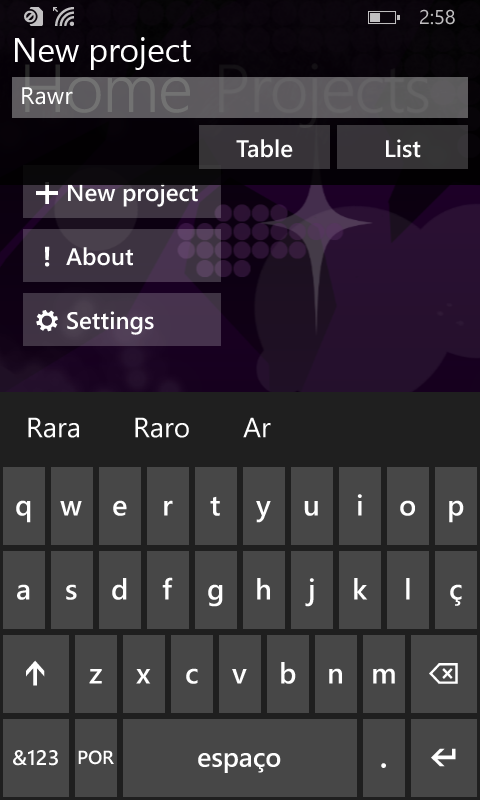
Task: Tap the battery indicator in status bar
Action: pyautogui.click(x=384, y=17)
